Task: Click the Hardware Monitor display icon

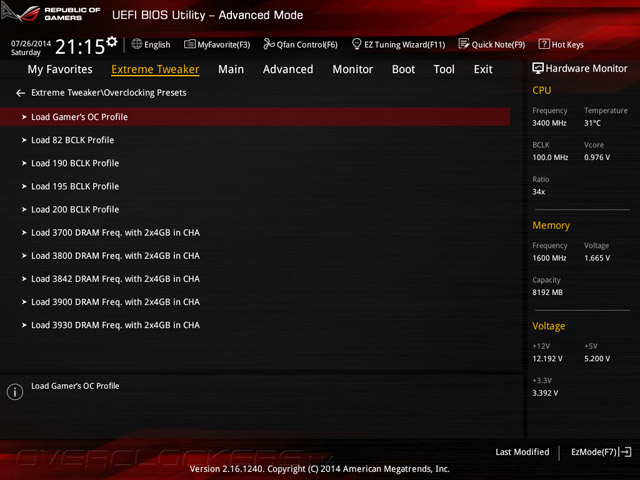Action: tap(538, 69)
